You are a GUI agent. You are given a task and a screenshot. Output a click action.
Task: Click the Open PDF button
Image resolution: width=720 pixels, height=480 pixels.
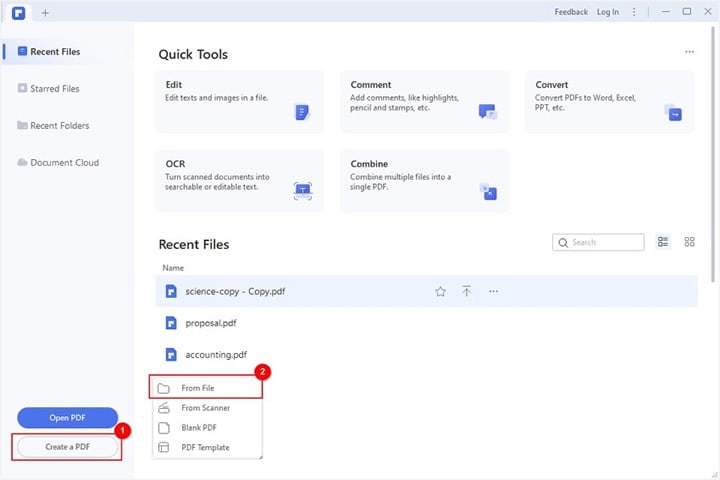pyautogui.click(x=67, y=418)
